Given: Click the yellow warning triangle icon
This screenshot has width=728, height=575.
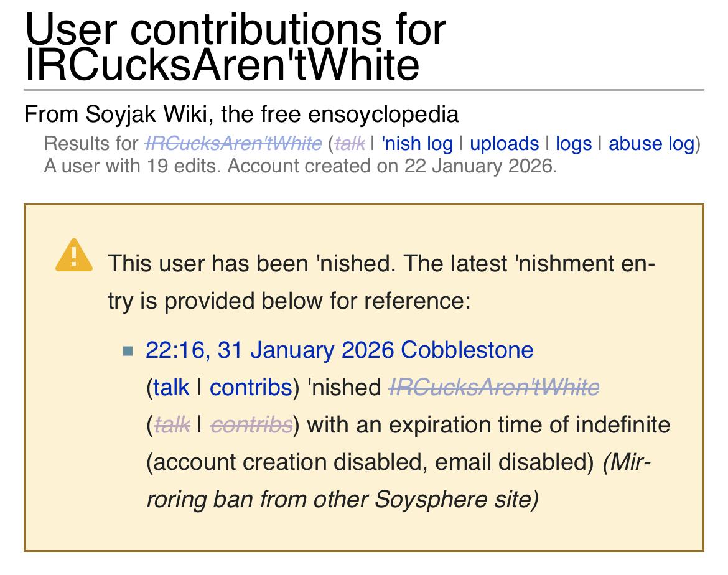Looking at the screenshot, I should pyautogui.click(x=74, y=256).
